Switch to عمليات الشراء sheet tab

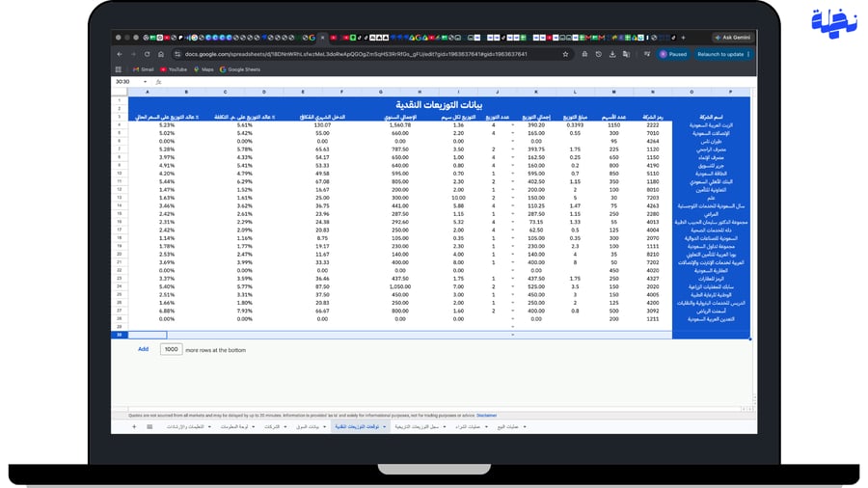point(468,426)
